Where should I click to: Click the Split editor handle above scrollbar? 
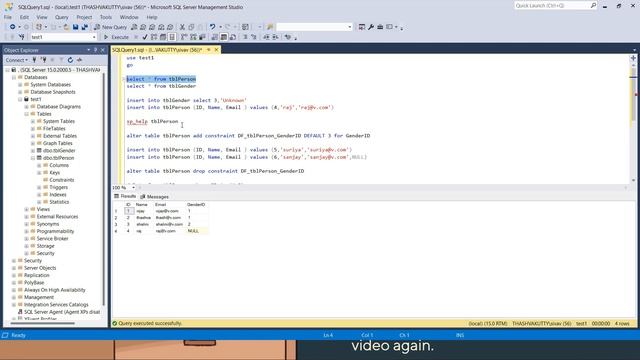[x=633, y=58]
